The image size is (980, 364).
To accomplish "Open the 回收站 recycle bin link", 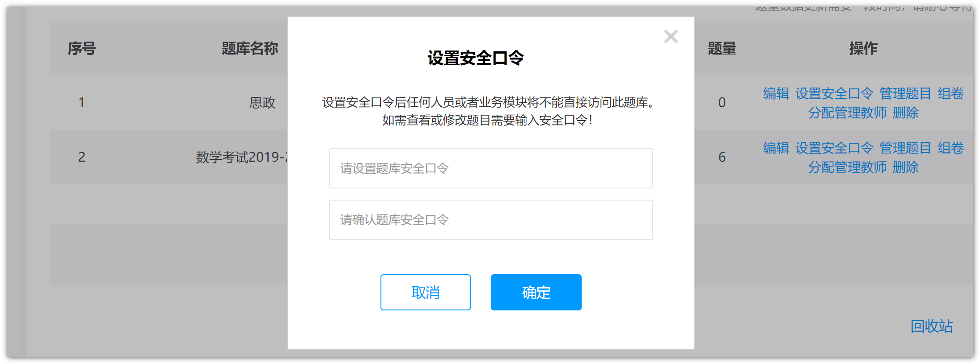I will coord(931,326).
